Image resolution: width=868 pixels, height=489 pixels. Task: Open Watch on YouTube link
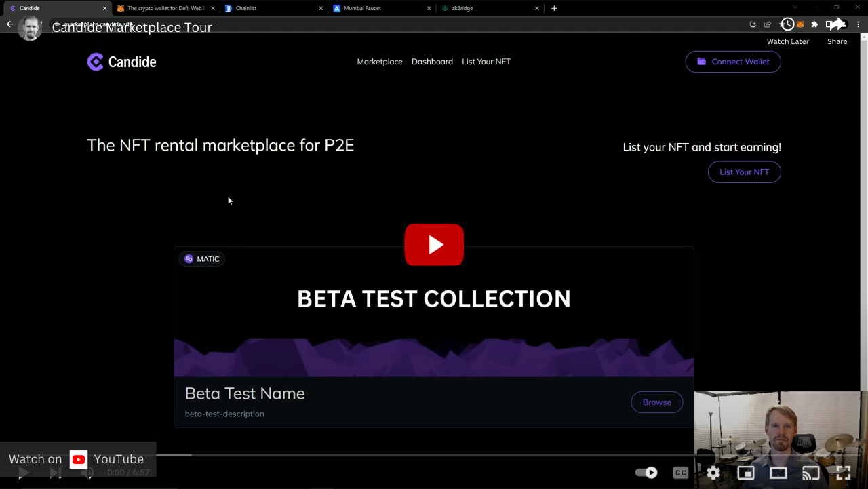(x=77, y=459)
